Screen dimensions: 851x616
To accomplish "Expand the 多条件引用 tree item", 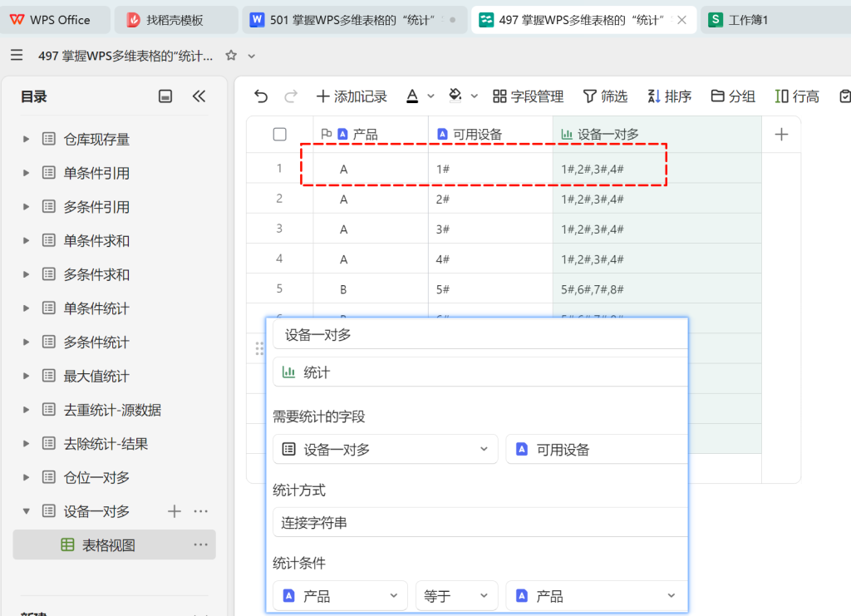I will click(26, 207).
